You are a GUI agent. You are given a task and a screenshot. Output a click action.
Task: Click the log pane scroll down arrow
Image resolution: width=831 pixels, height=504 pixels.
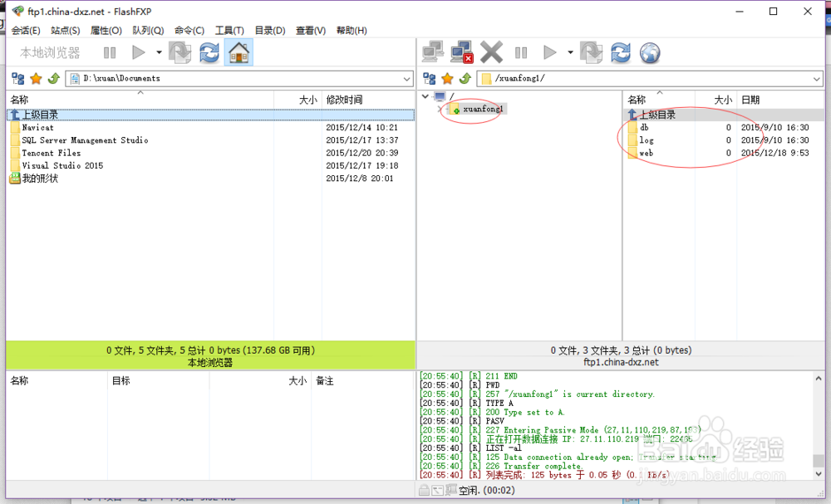coord(819,474)
